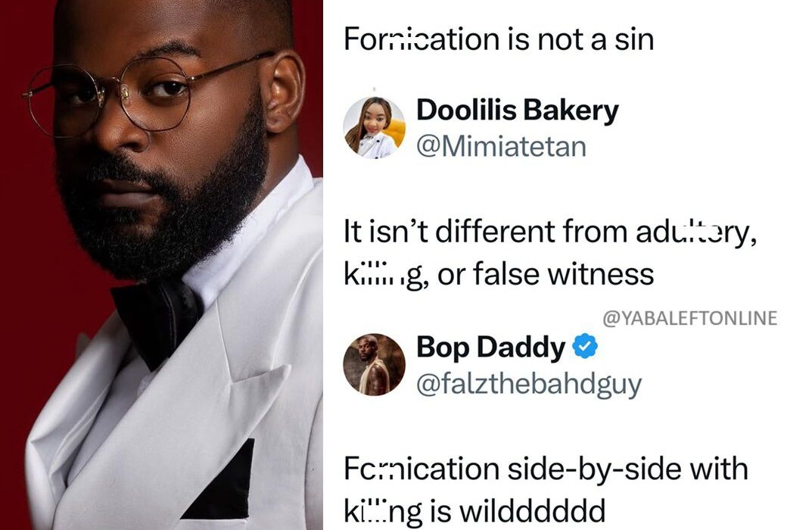
Task: Click the Doolilis Bakery display name
Action: click(x=518, y=111)
